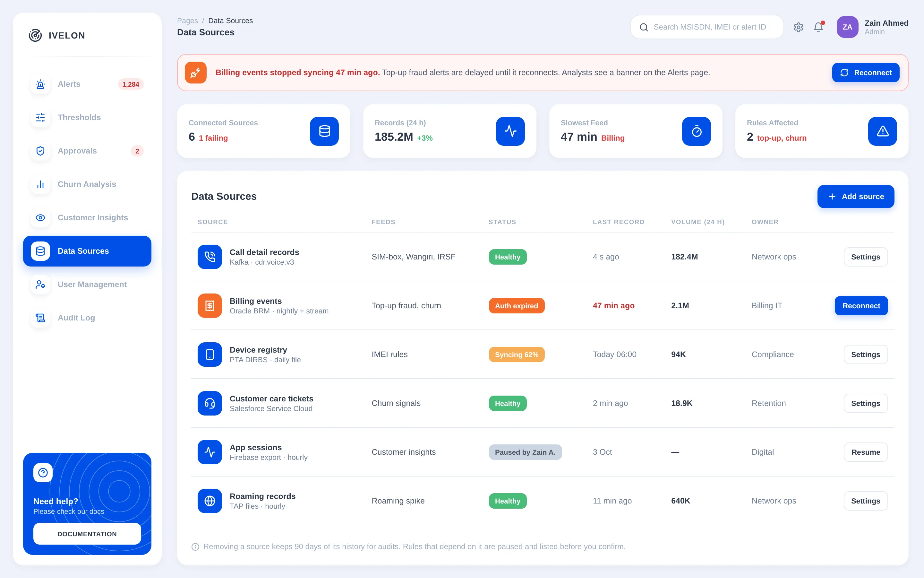
Task: Reconnect the Billing events row
Action: click(861, 306)
